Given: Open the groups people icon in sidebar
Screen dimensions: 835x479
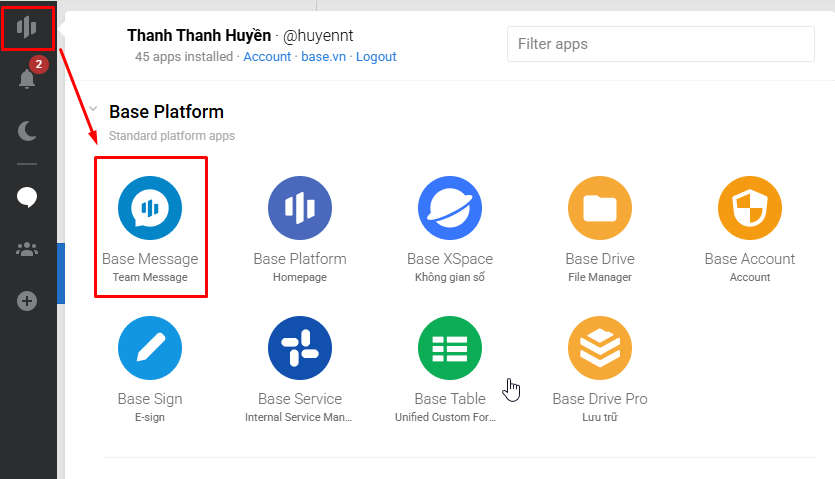Looking at the screenshot, I should tap(27, 249).
